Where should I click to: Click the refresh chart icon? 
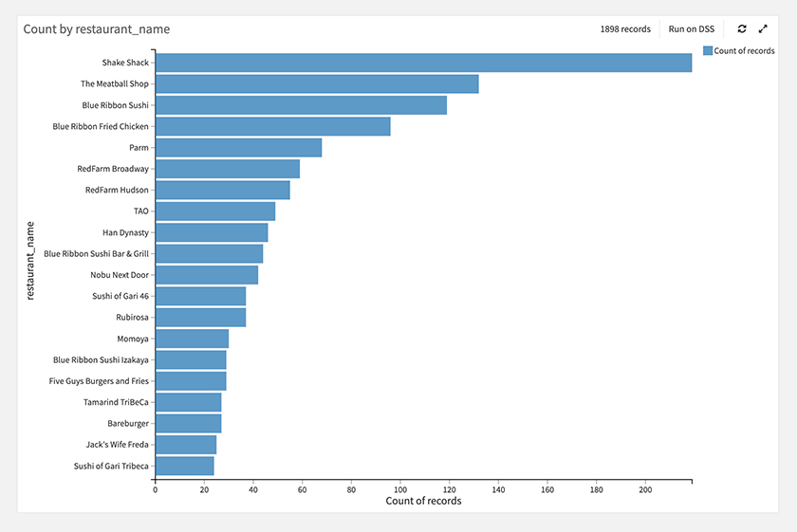tap(742, 29)
